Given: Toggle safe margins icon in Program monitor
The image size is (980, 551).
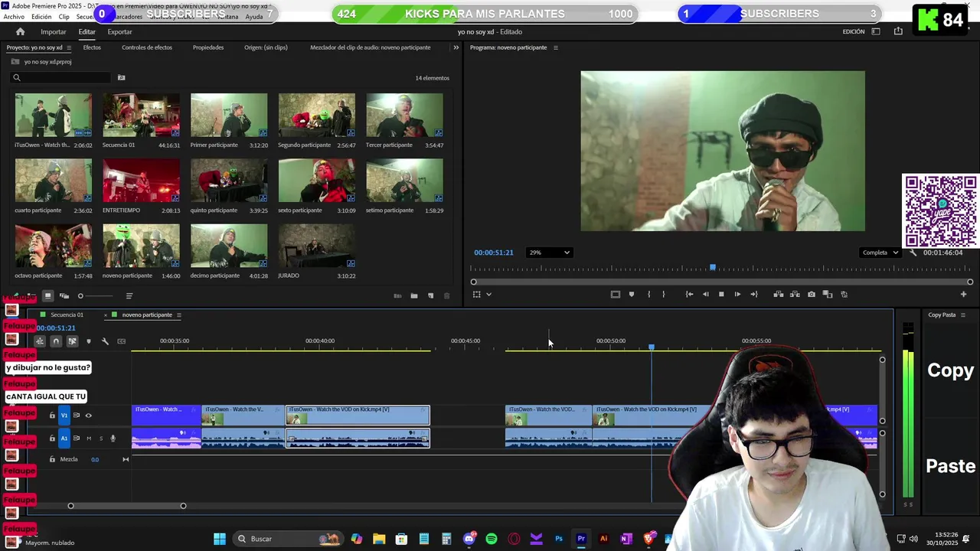Looking at the screenshot, I should tap(615, 294).
